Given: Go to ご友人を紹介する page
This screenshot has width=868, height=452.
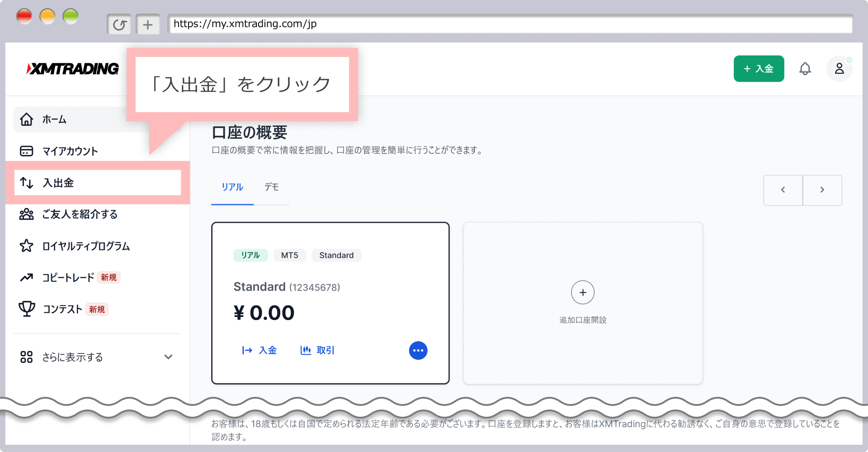Looking at the screenshot, I should [80, 214].
